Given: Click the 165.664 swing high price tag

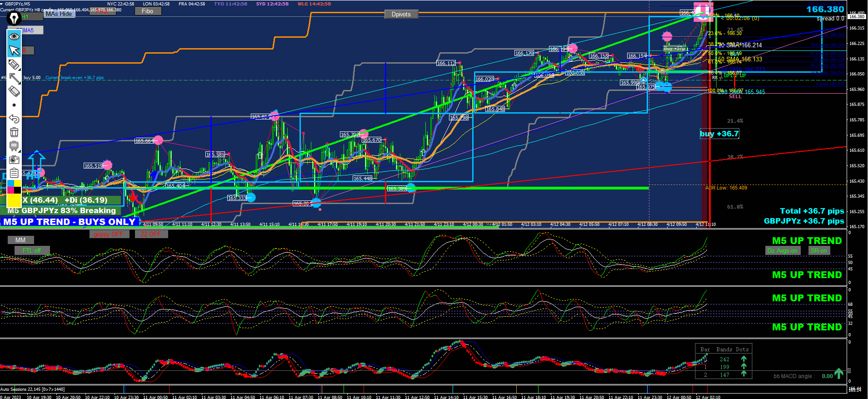Looking at the screenshot, I should 144,141.
